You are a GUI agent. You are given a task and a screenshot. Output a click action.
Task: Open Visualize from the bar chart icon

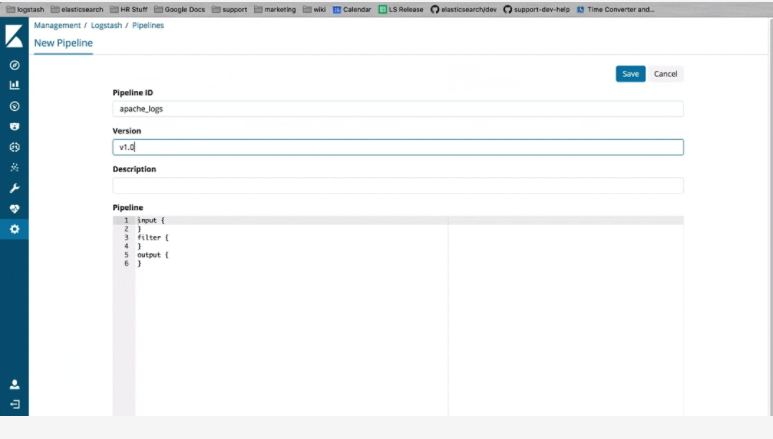click(x=14, y=85)
